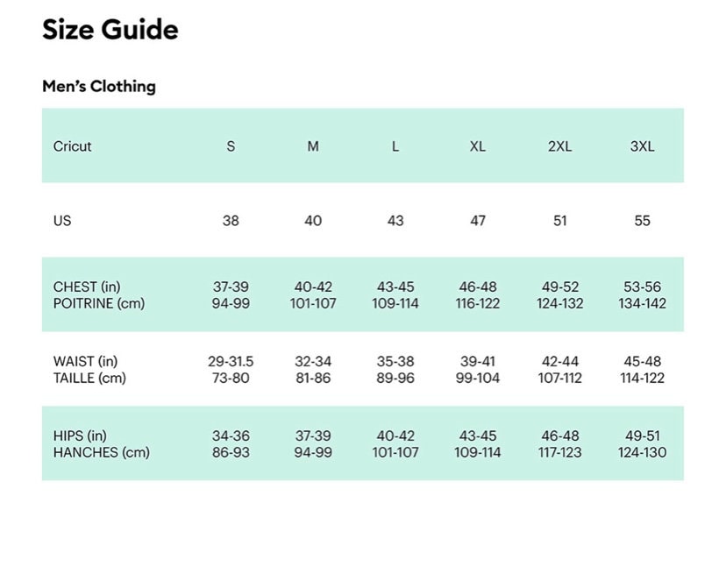The height and width of the screenshot is (588, 726).
Task: Select the 2XL size column header
Action: tap(559, 146)
